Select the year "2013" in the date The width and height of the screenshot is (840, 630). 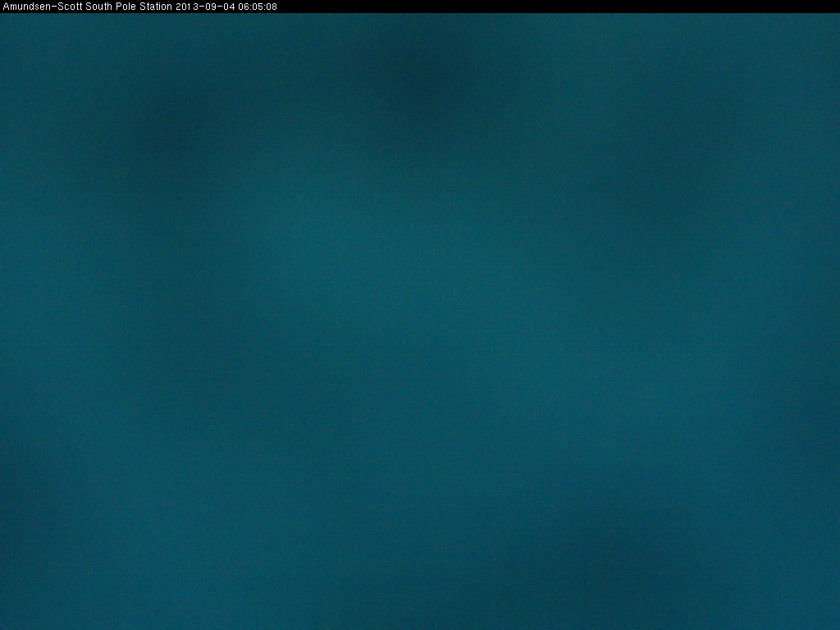[188, 7]
